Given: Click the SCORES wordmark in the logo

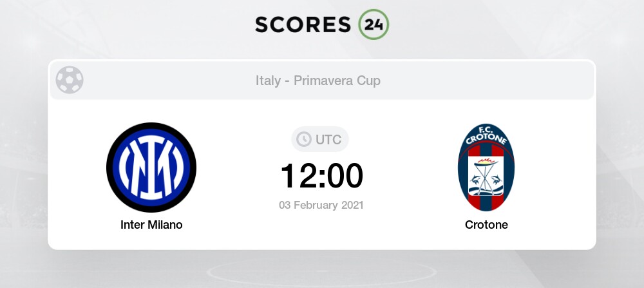Looking at the screenshot, I should [x=304, y=24].
